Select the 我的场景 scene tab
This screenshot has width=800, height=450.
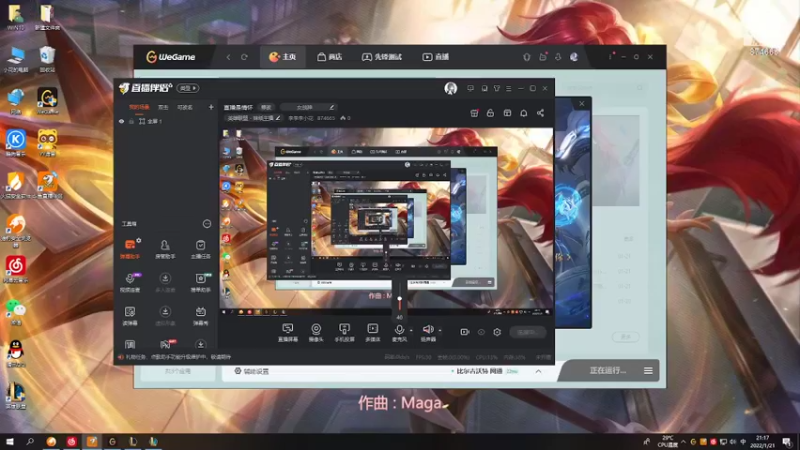click(139, 107)
